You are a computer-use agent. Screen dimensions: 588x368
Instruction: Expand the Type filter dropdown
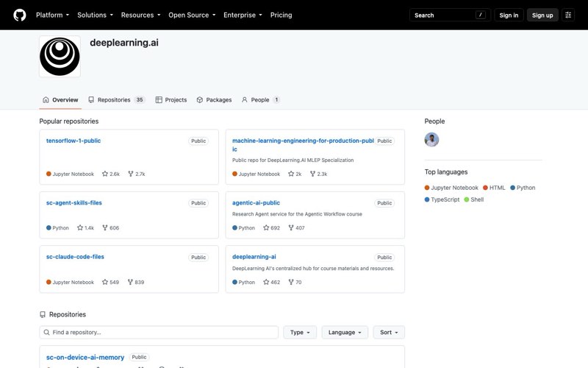[x=300, y=333]
